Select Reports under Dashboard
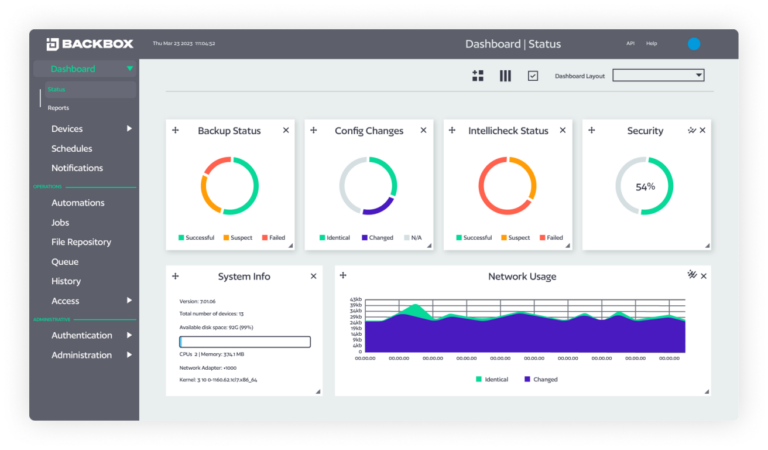Image resolution: width=768 pixels, height=450 pixels. pyautogui.click(x=58, y=108)
